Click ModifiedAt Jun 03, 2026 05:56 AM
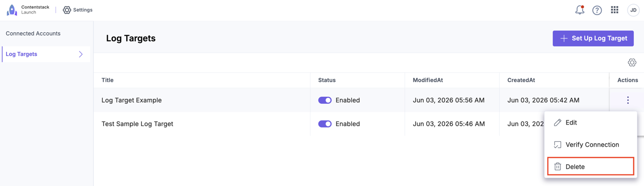The height and width of the screenshot is (186, 644). tap(449, 100)
